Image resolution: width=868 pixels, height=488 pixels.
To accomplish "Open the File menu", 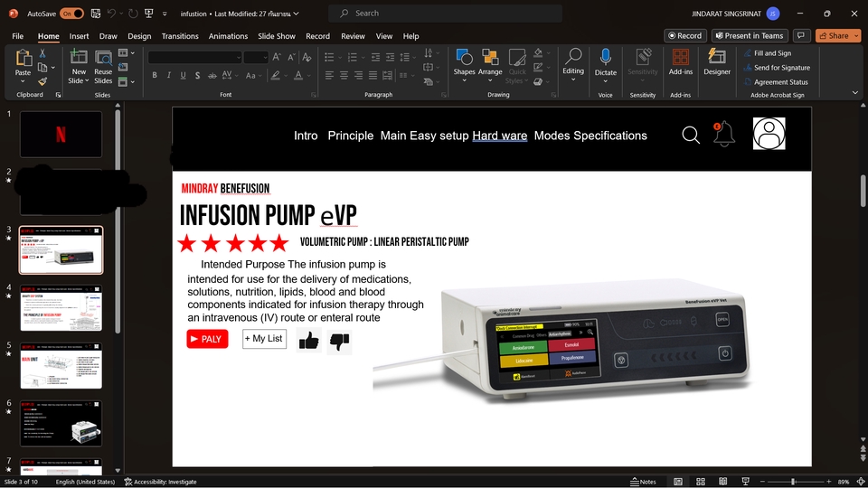I will click(x=18, y=36).
